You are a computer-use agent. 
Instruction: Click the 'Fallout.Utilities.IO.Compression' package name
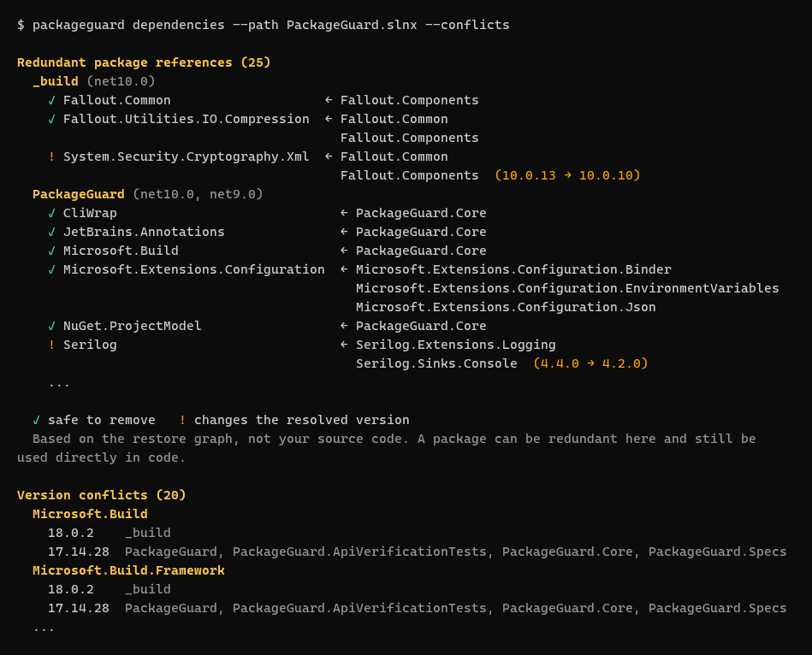pos(187,119)
